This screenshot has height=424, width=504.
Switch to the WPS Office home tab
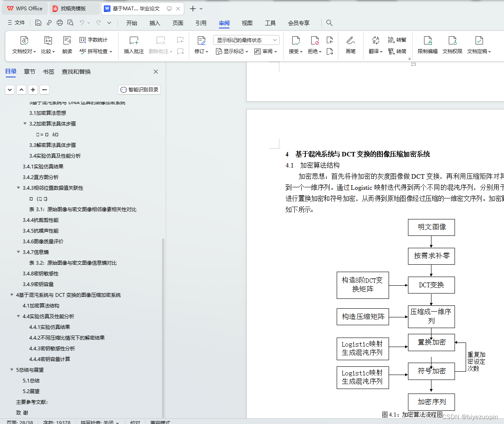(x=25, y=9)
